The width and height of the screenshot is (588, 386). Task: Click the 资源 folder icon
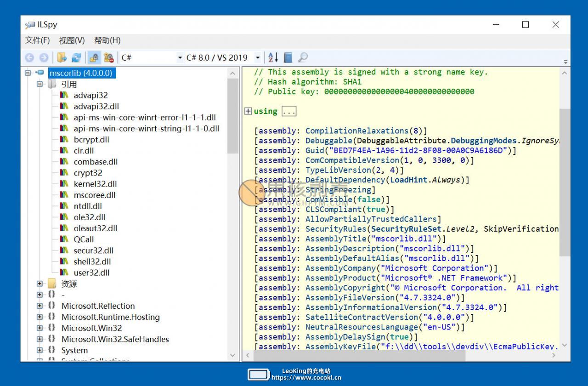click(x=52, y=284)
